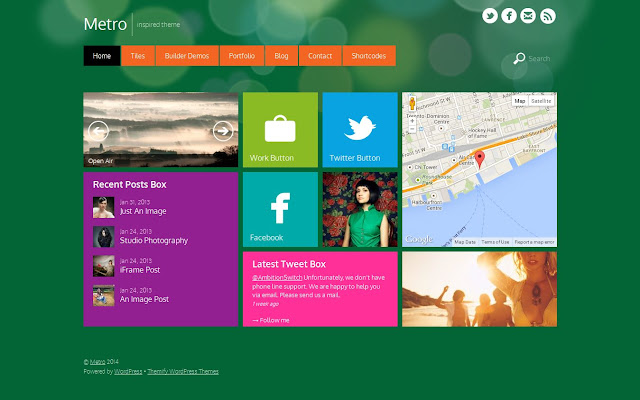Navigate to the Shortcodes menu
This screenshot has width=640, height=400.
pyautogui.click(x=369, y=56)
